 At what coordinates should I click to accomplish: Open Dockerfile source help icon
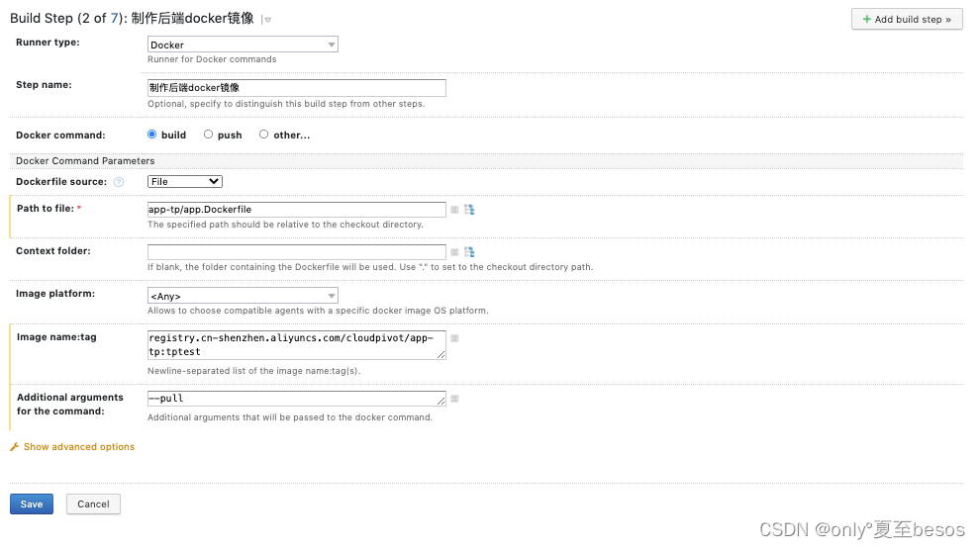click(119, 182)
